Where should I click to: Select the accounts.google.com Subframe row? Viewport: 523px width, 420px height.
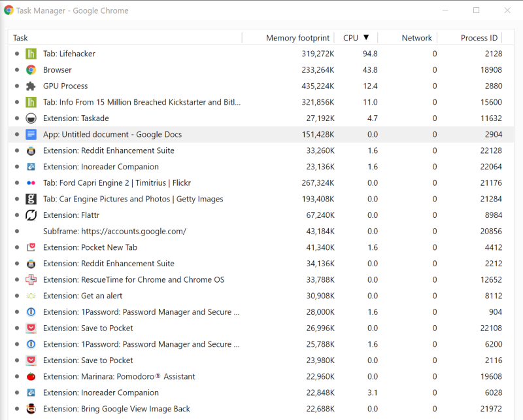[x=114, y=232]
